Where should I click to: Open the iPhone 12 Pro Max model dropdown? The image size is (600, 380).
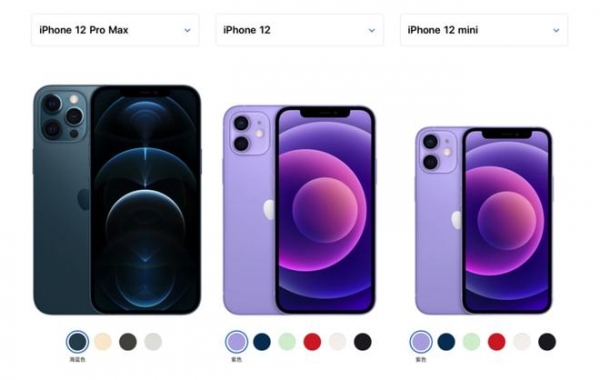pyautogui.click(x=115, y=30)
